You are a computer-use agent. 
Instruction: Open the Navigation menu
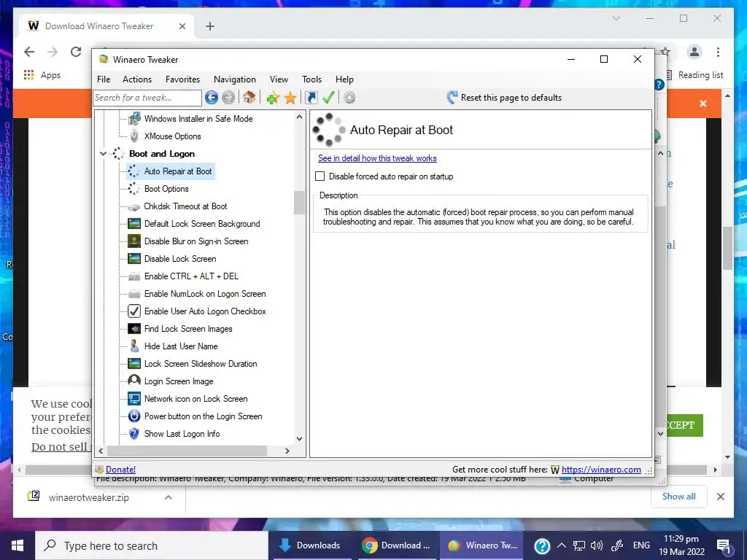pos(234,79)
